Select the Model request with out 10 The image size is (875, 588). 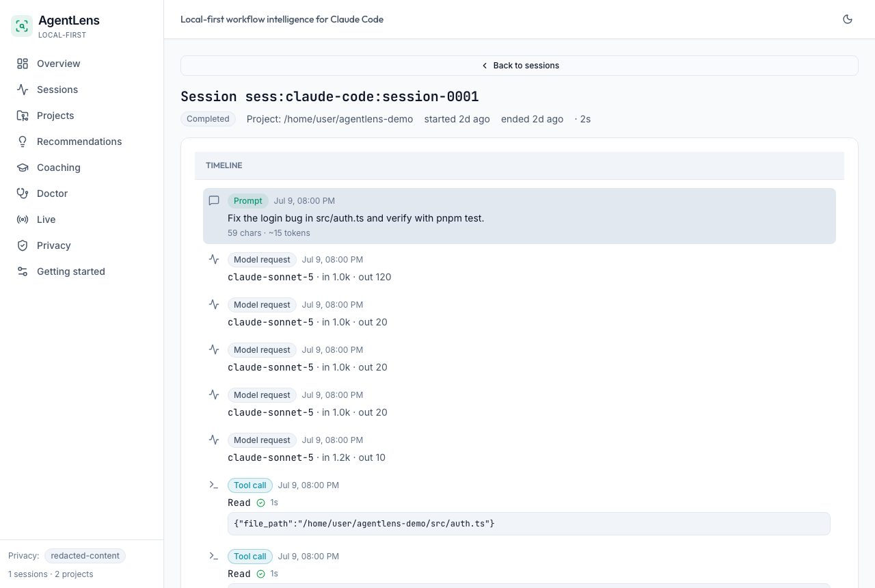(520, 449)
